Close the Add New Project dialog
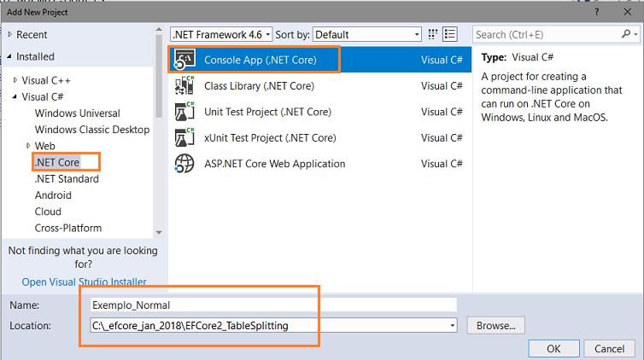Screen dimensions: 644x360 pyautogui.click(x=628, y=12)
